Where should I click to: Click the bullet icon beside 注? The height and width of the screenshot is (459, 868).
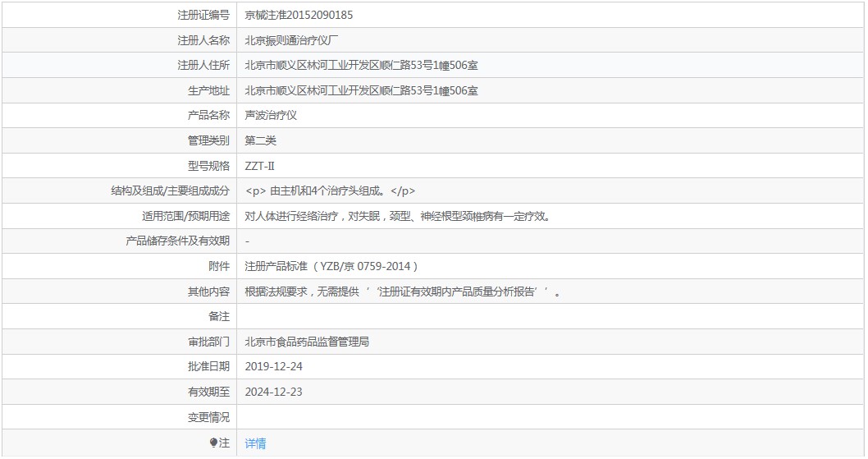click(x=213, y=443)
